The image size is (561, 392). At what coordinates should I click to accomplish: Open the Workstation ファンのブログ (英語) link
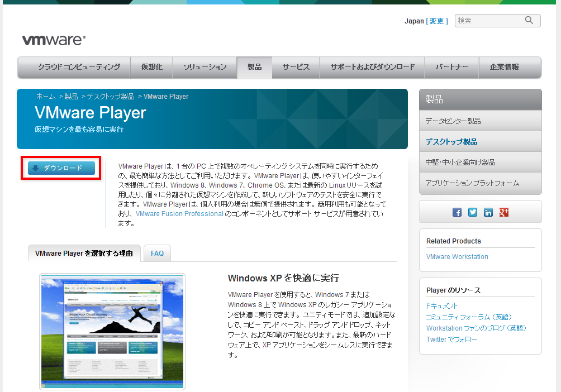click(476, 328)
